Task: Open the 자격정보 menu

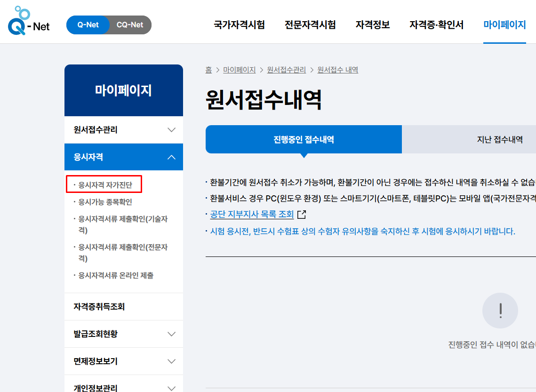Action: pyautogui.click(x=373, y=24)
